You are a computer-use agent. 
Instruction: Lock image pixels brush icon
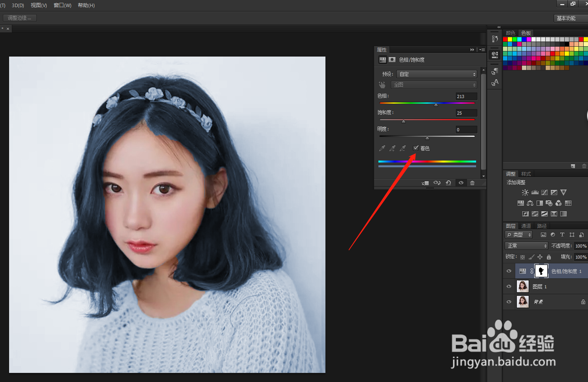pyautogui.click(x=531, y=257)
